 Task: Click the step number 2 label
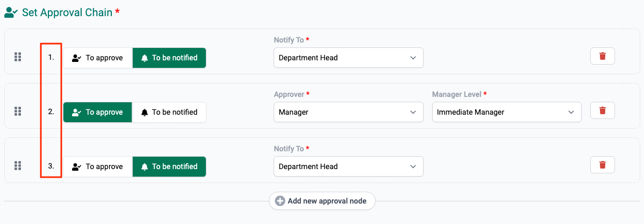click(51, 112)
